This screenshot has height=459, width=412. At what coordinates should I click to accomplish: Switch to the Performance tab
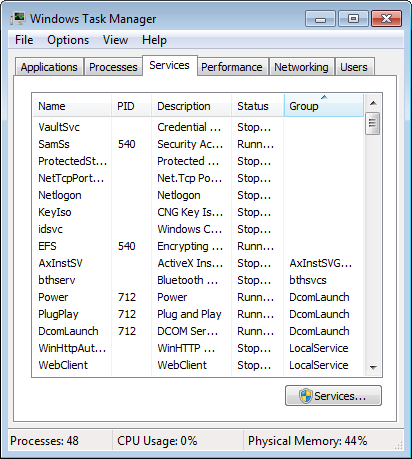[x=232, y=67]
